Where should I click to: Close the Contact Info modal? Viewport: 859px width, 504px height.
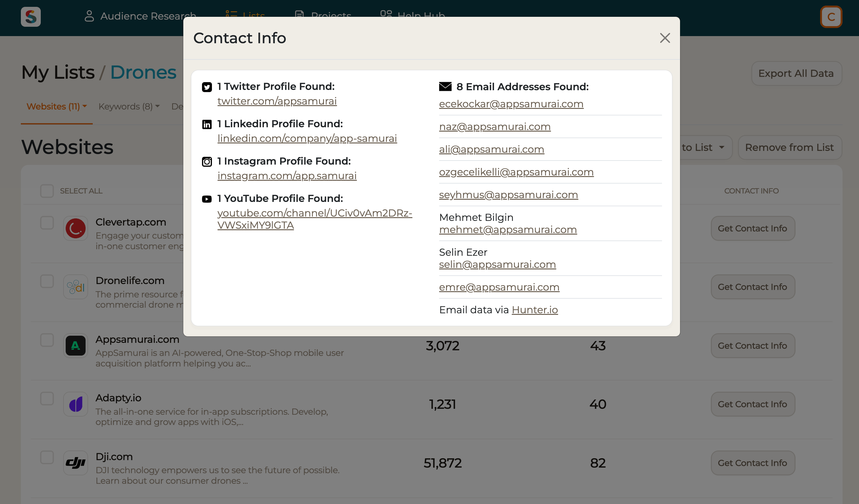point(665,38)
